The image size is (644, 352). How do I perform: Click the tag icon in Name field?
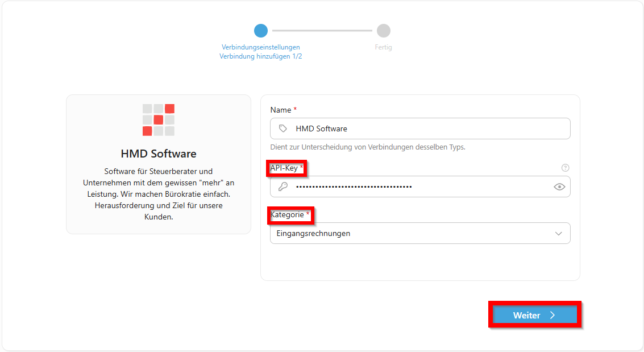point(283,129)
